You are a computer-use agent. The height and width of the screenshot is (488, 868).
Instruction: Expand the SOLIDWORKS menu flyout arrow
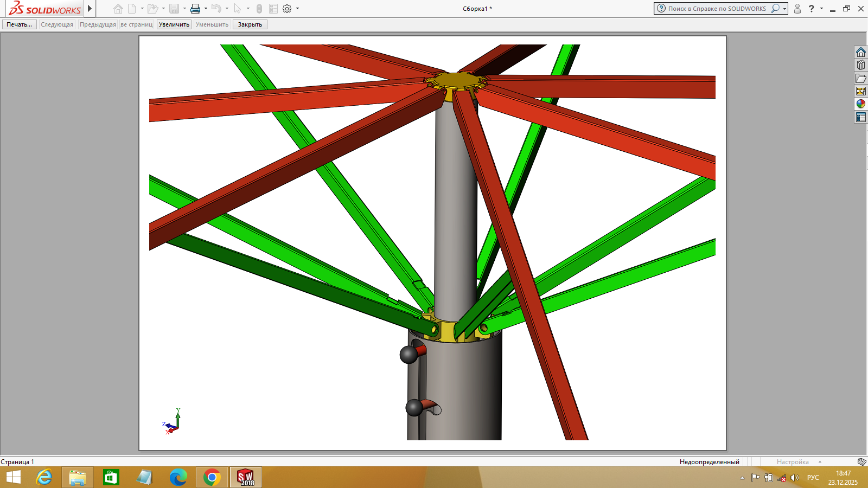coord(90,9)
